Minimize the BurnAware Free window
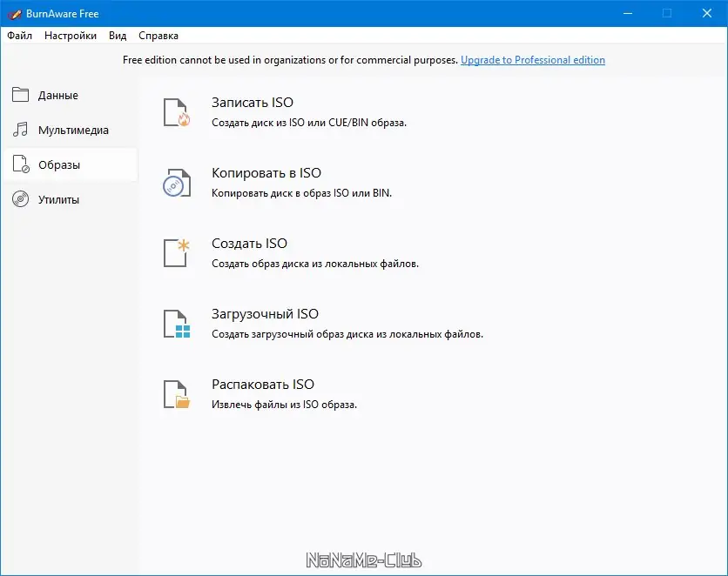728x576 pixels. tap(628, 13)
